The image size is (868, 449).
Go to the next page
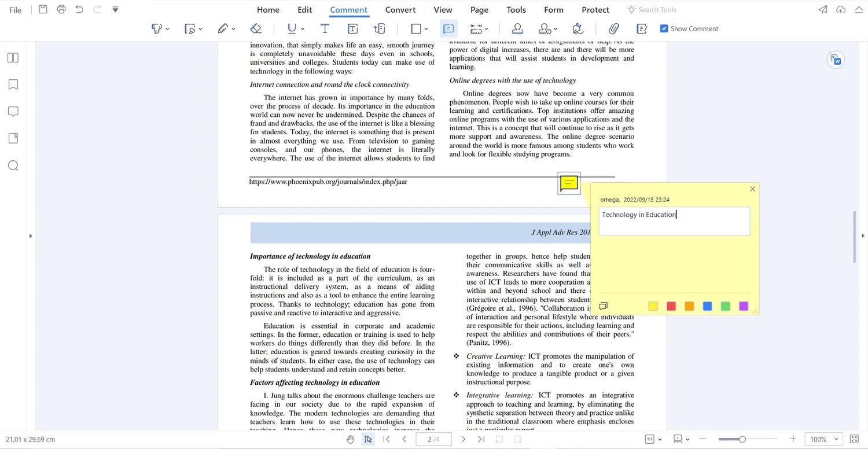(x=463, y=439)
